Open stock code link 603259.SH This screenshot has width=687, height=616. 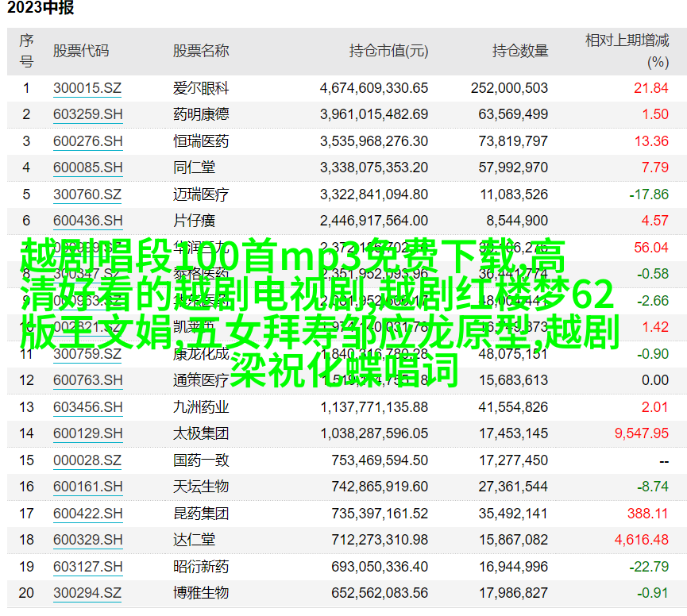[x=87, y=115]
